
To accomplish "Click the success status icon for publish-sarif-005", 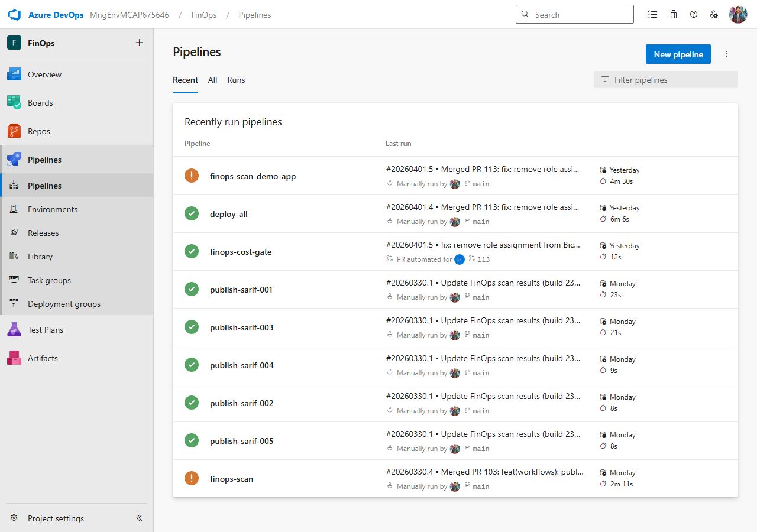I will (x=192, y=440).
